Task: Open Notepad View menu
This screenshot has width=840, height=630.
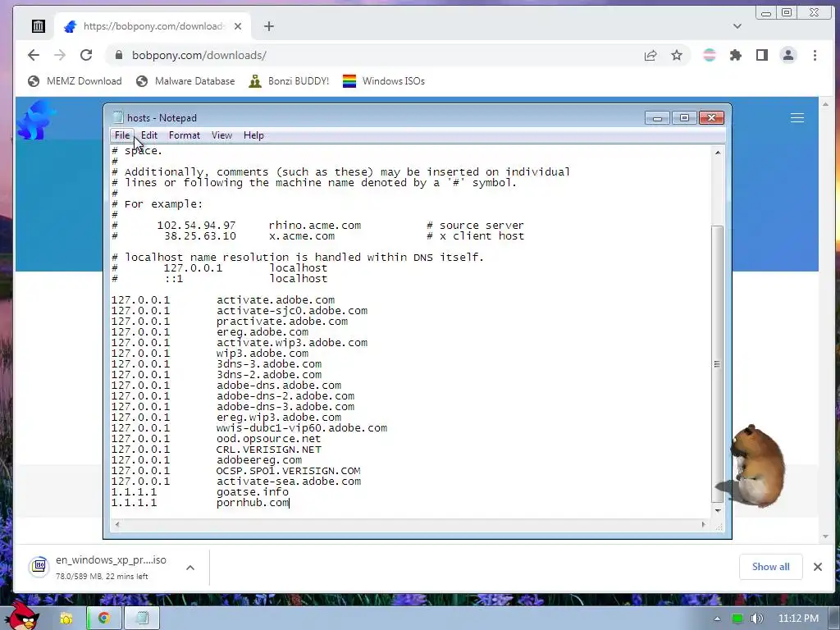Action: pyautogui.click(x=221, y=135)
